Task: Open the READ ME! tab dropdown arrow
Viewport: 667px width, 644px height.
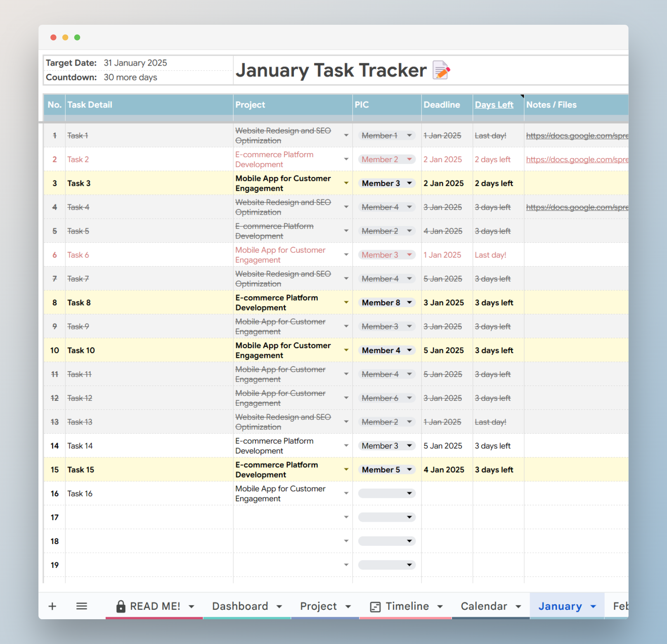Action: (192, 606)
